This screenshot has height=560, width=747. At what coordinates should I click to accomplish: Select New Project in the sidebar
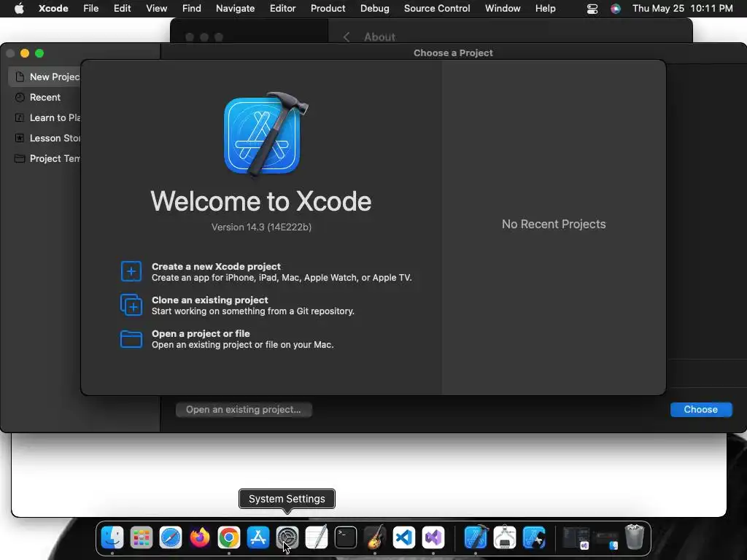click(x=44, y=77)
